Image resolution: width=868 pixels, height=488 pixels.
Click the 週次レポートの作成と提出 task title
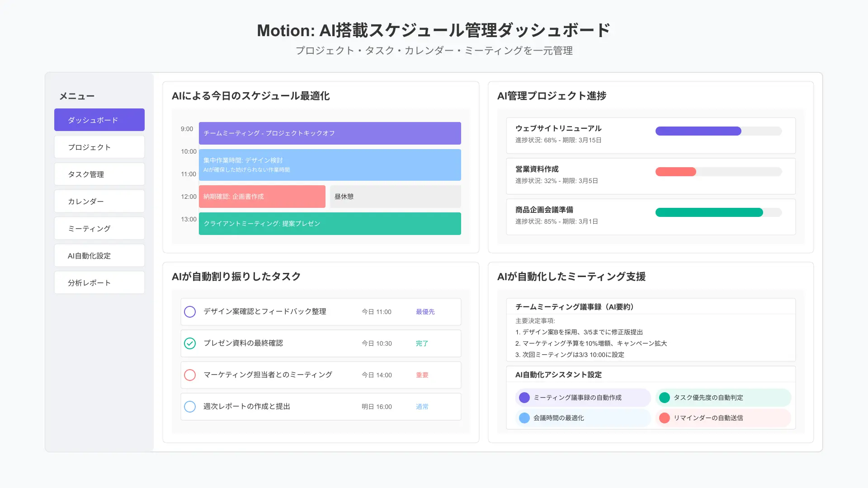(x=247, y=406)
